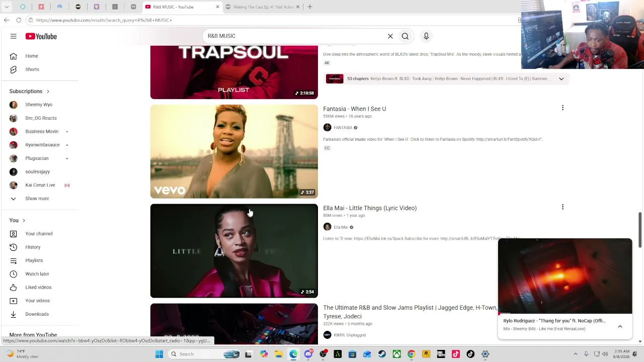Play the TRAPSOUL playlist video thumbnail
Screen dimensions: 644x362
(x=234, y=72)
